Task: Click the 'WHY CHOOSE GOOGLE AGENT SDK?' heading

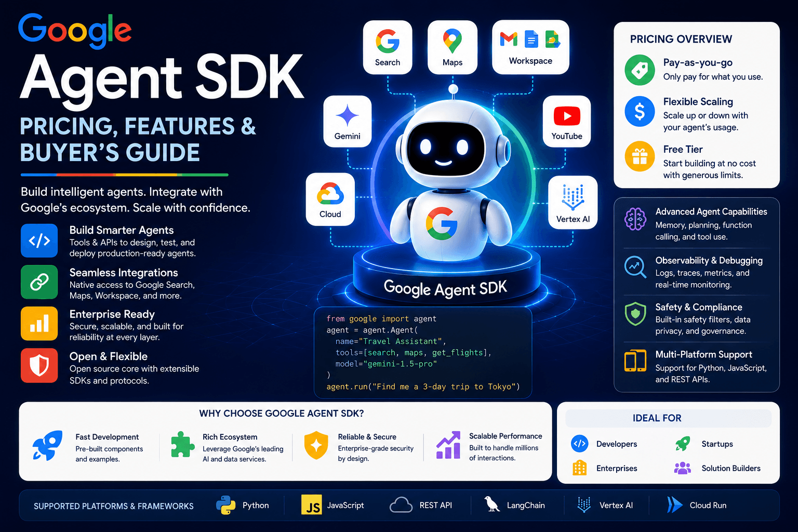Action: tap(282, 414)
